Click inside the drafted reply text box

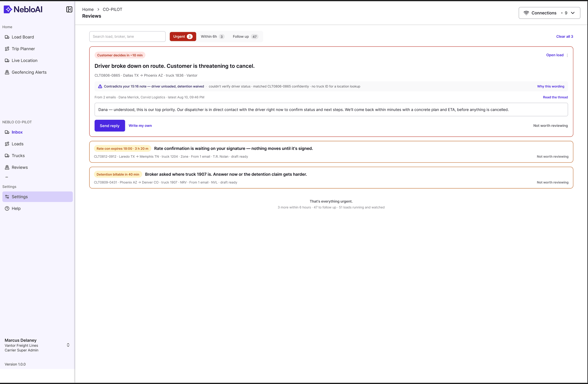click(331, 110)
